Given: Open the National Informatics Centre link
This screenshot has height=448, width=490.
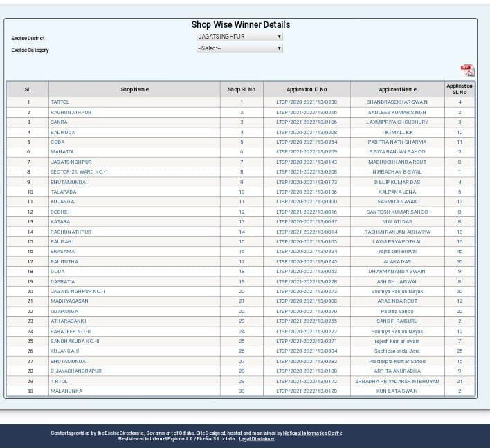Looking at the screenshot, I should (312, 433).
